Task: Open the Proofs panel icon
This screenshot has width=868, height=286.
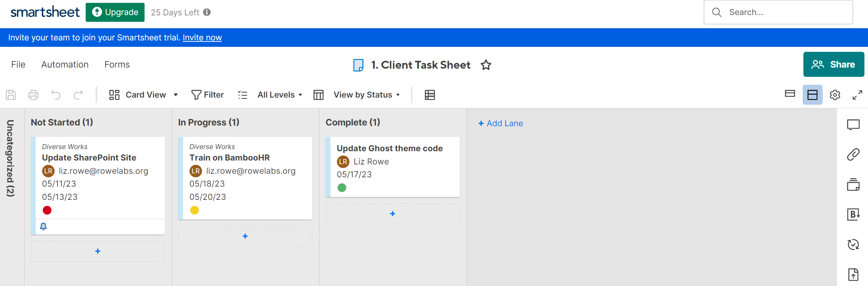Action: 853,184
